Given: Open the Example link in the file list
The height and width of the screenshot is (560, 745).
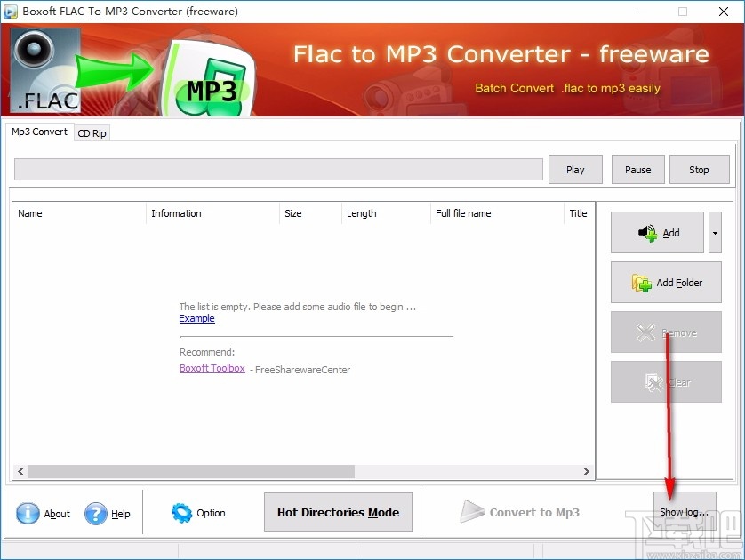Looking at the screenshot, I should [x=196, y=318].
